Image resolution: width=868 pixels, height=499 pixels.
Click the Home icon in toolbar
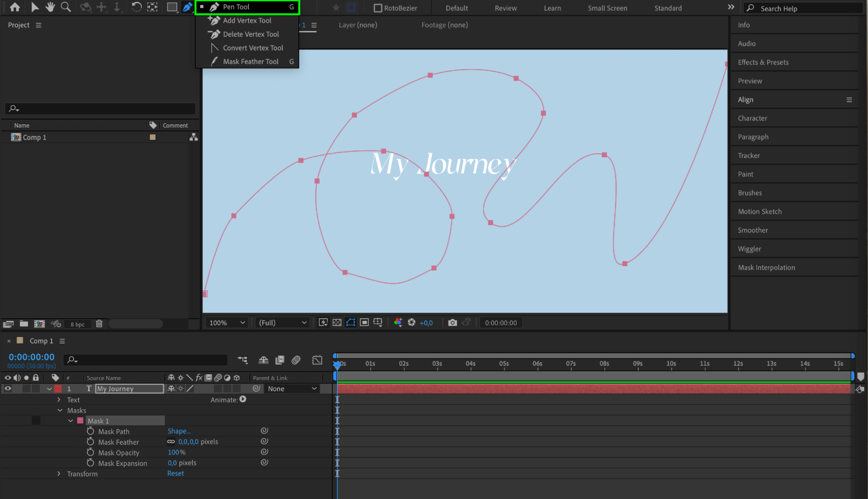pos(15,7)
